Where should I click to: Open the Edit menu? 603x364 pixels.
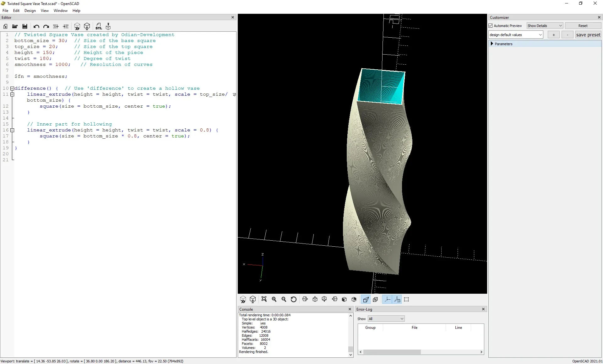(x=16, y=11)
